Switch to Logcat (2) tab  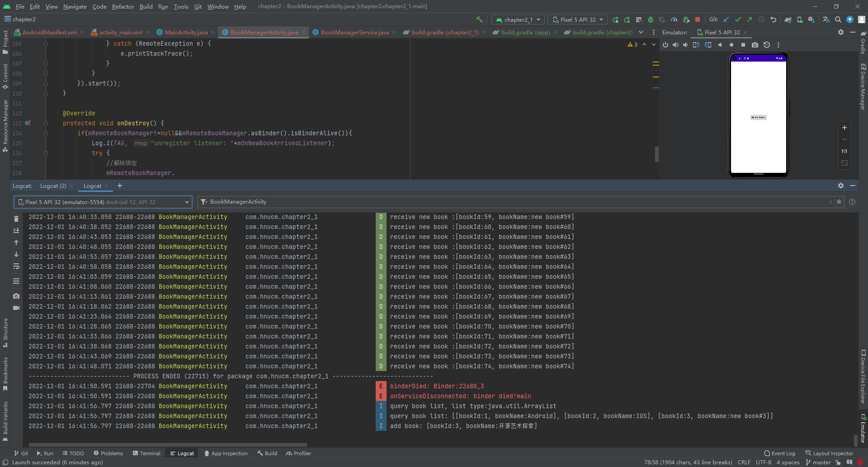(53, 186)
